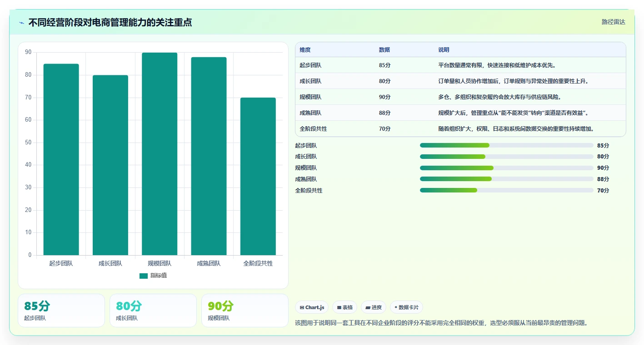Screen dimensions: 644x345
Task: Click the 表格 chip
Action: pos(345,307)
